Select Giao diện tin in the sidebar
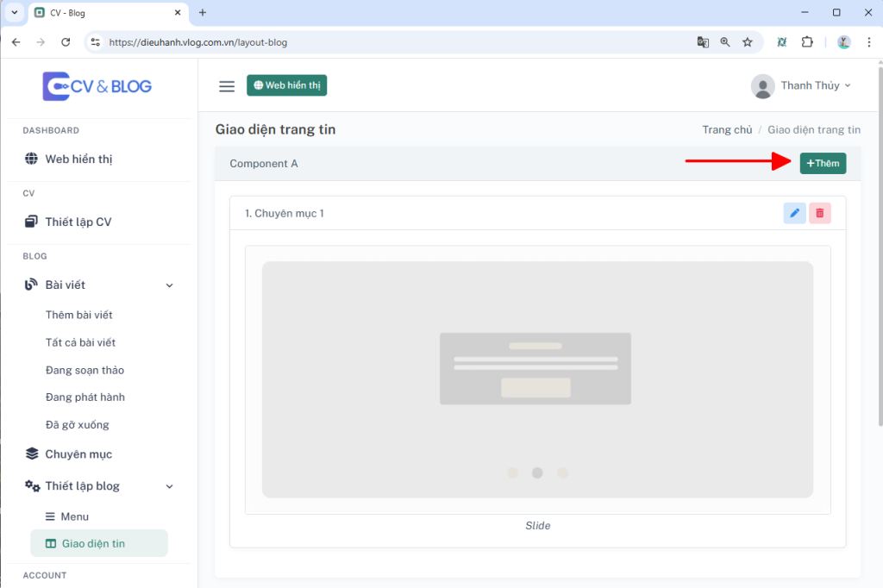883x588 pixels. (x=99, y=543)
